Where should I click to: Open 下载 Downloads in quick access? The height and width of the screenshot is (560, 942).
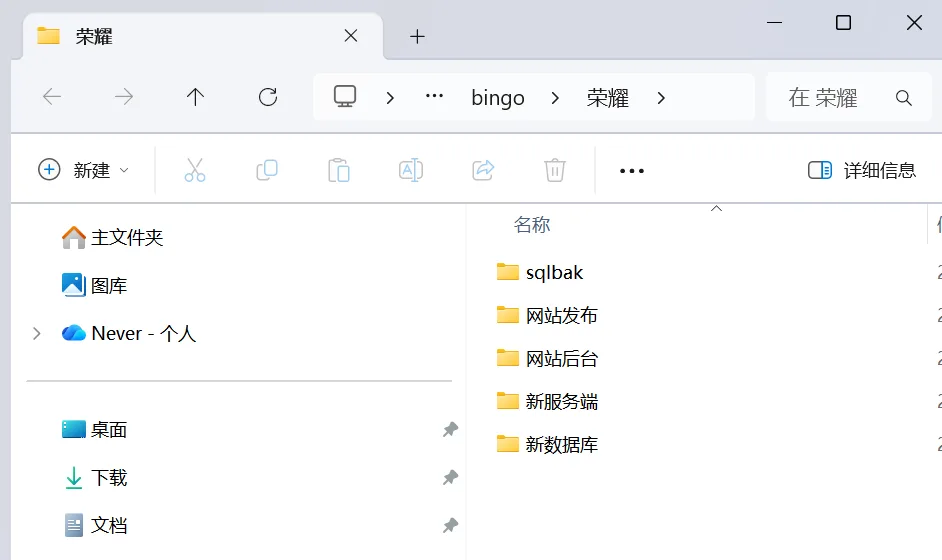click(96, 478)
